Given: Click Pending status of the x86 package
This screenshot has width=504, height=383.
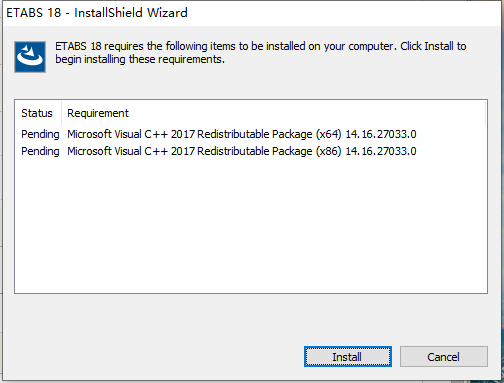Looking at the screenshot, I should tap(40, 151).
